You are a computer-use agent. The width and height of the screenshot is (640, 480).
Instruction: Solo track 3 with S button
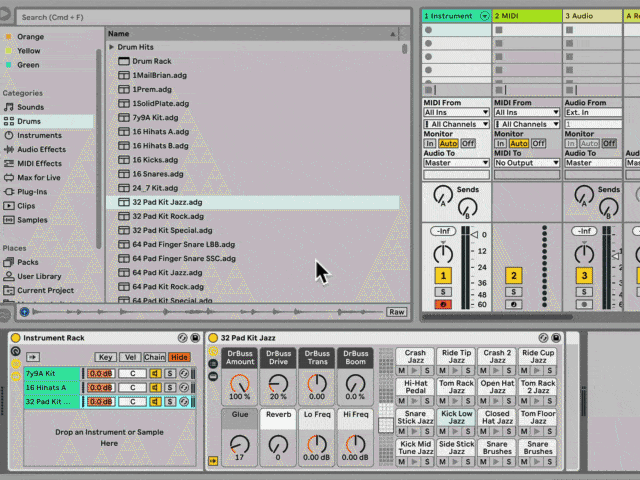coord(584,292)
